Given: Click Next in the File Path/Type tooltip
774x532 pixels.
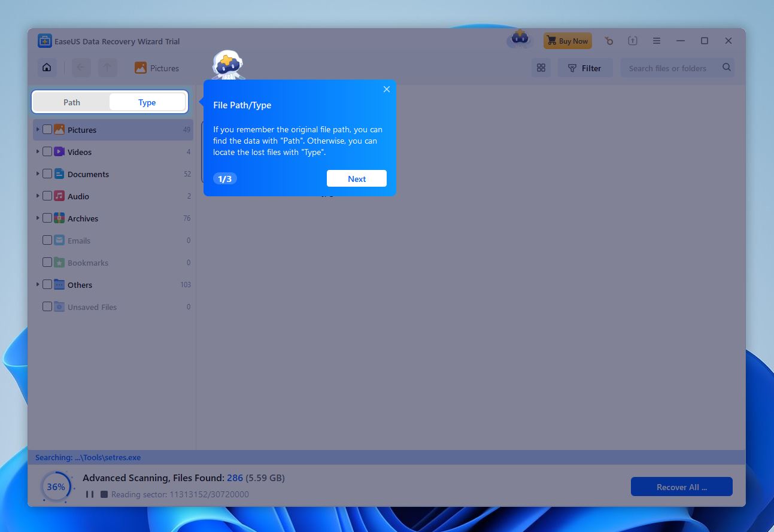Looking at the screenshot, I should 356,178.
